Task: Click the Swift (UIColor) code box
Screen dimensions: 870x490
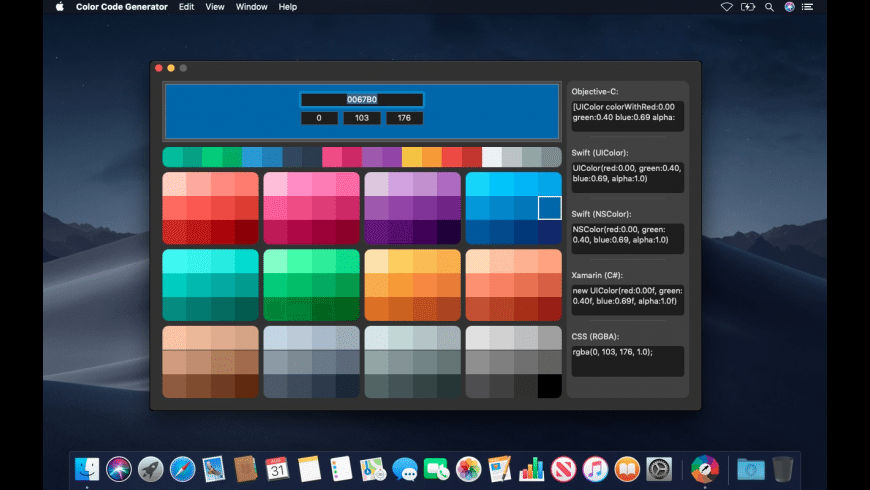Action: point(628,177)
